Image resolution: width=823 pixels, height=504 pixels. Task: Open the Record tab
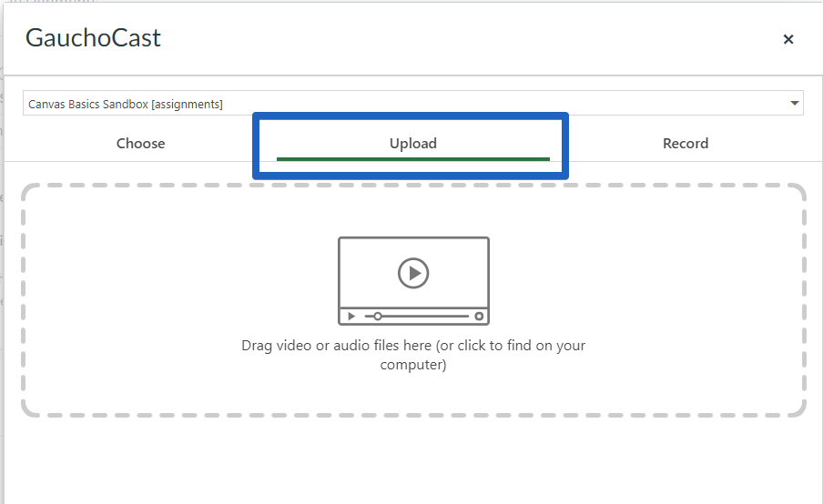(686, 143)
